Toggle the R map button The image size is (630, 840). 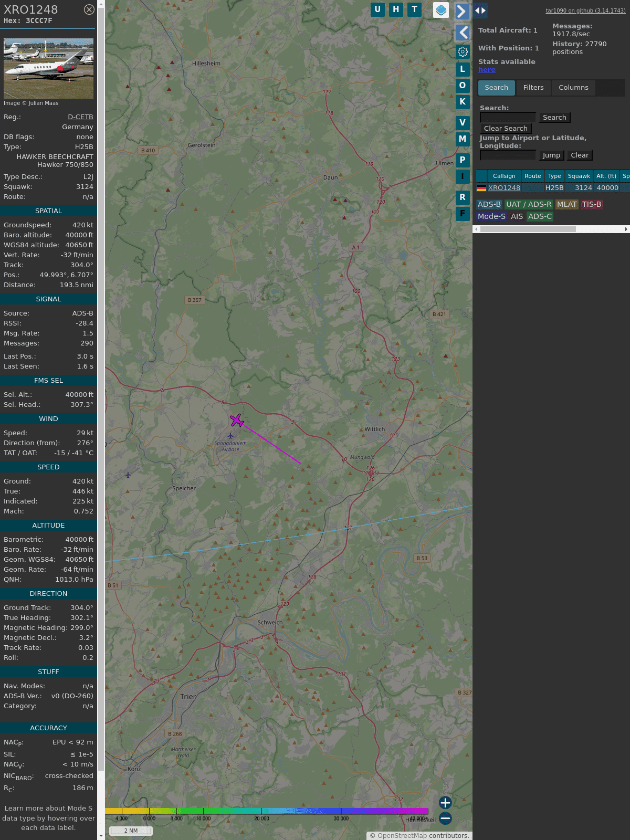coord(463,197)
